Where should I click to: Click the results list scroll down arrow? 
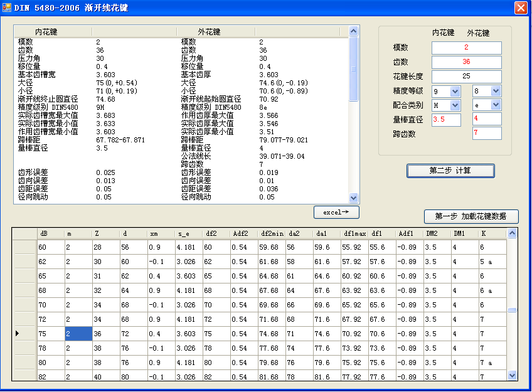coord(354,198)
